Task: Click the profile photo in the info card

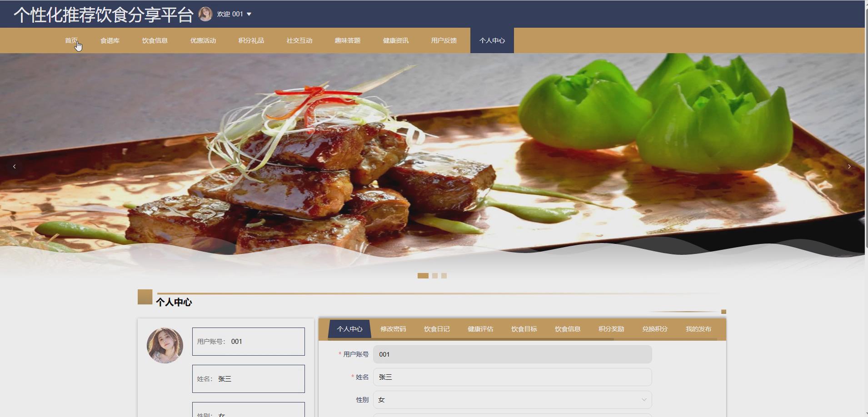Action: coord(165,346)
